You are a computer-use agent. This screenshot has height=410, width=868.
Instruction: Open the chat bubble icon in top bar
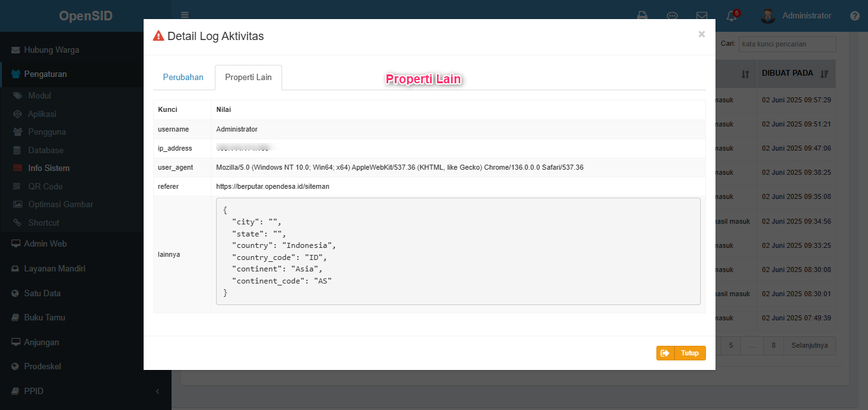coord(672,16)
